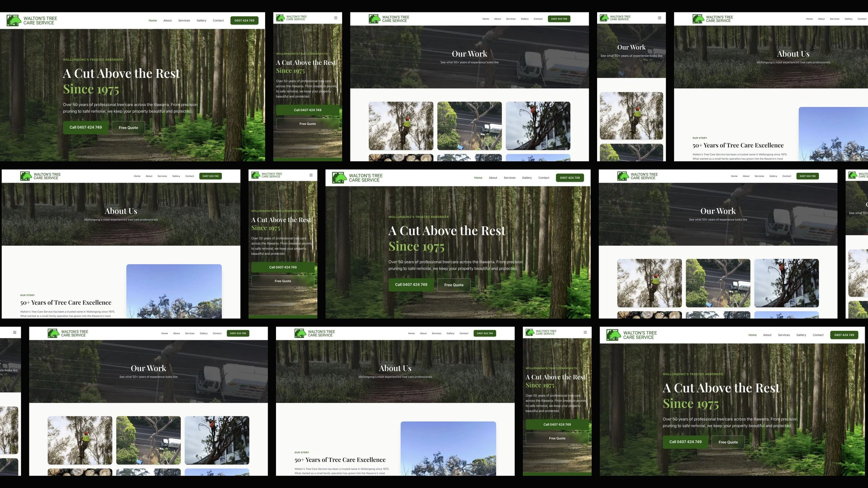This screenshot has width=868, height=488.
Task: Open dark tree building photo in bottom-row Our Work gallery
Action: [x=217, y=440]
